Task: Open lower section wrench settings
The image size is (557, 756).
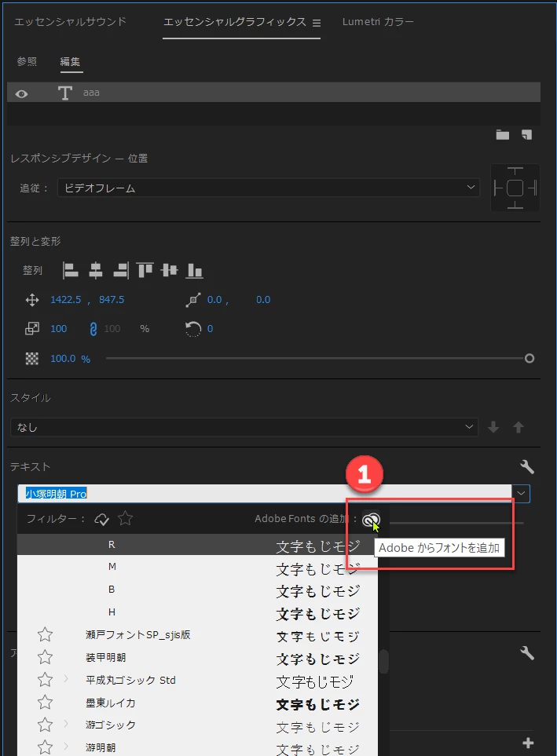Action: pos(527,653)
